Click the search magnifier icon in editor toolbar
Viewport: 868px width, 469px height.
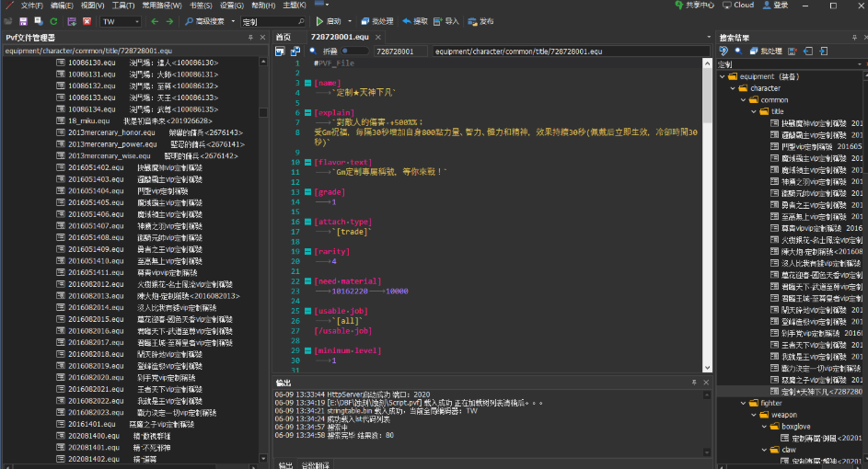point(313,51)
